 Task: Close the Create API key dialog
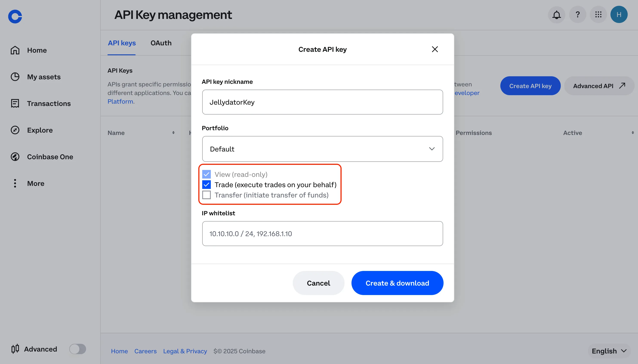[435, 49]
